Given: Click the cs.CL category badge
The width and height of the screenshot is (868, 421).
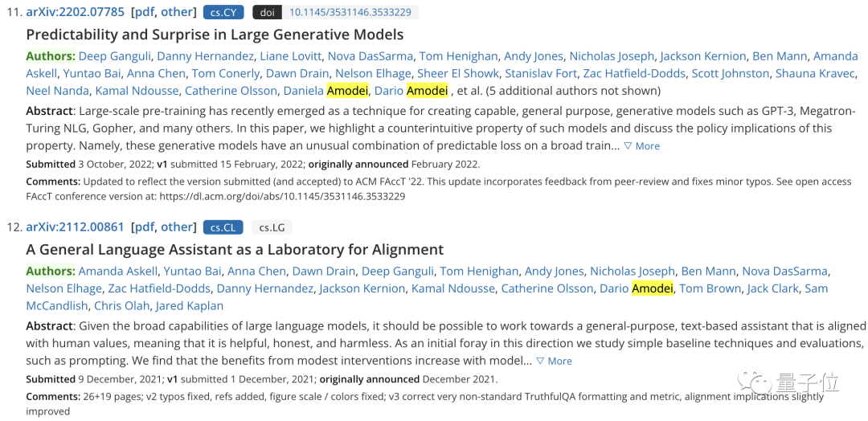Looking at the screenshot, I should 223,227.
